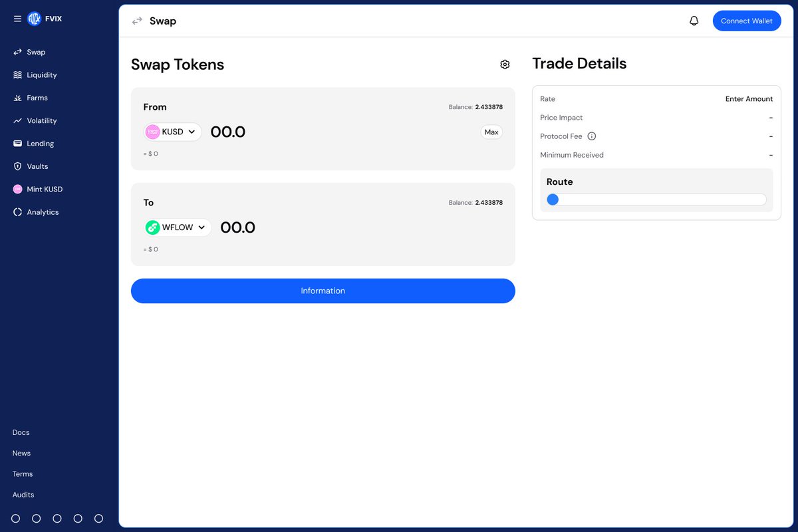The height and width of the screenshot is (532, 798).
Task: Open swap settings gear
Action: point(505,64)
